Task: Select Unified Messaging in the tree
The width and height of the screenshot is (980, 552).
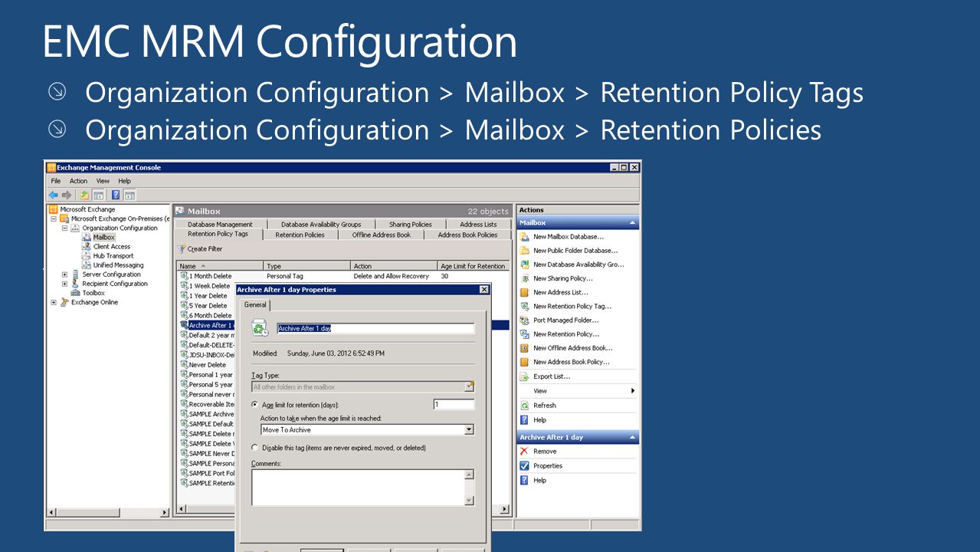Action: pyautogui.click(x=118, y=265)
